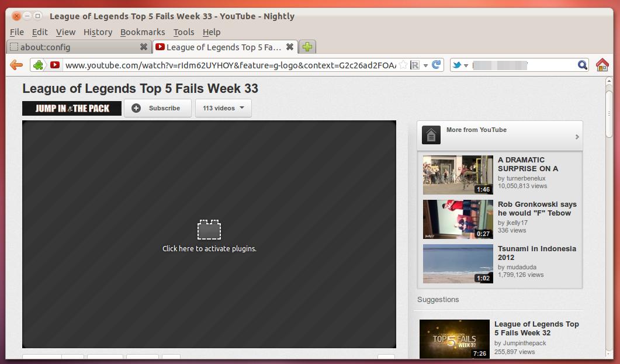Click the vertical scrollbar thumb

(x=609, y=114)
